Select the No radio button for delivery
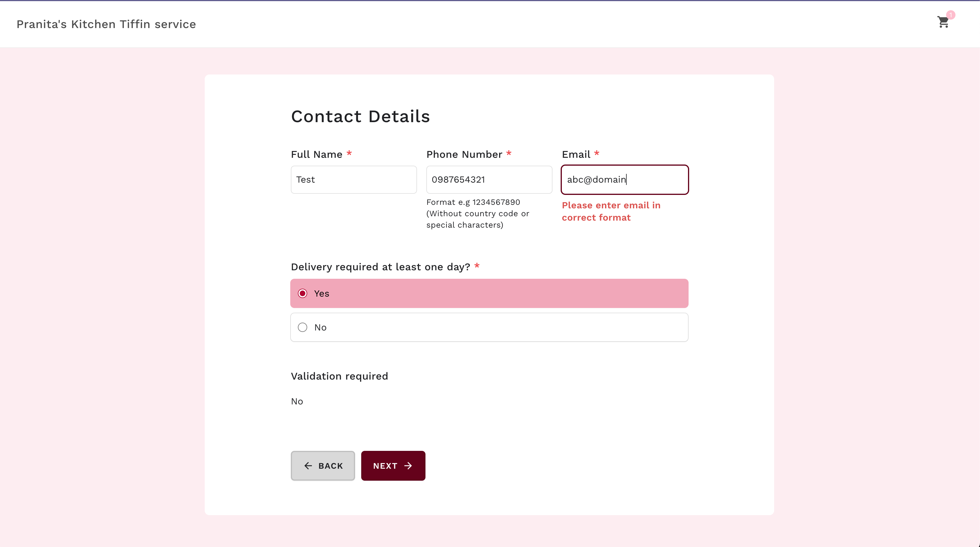 pyautogui.click(x=303, y=327)
